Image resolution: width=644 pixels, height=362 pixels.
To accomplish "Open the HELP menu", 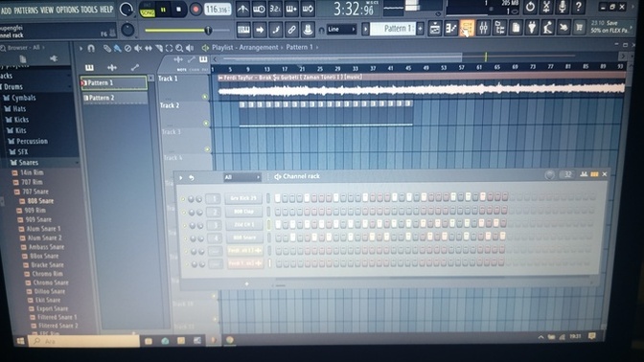I will pos(106,9).
